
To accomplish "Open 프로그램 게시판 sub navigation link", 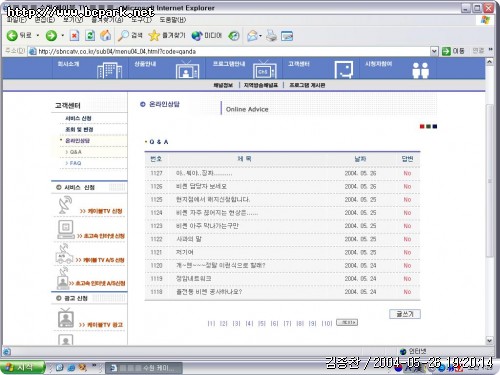I will [307, 85].
